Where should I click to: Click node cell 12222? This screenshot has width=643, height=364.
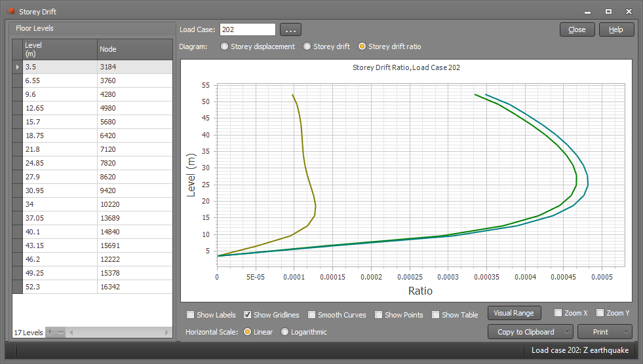point(135,259)
